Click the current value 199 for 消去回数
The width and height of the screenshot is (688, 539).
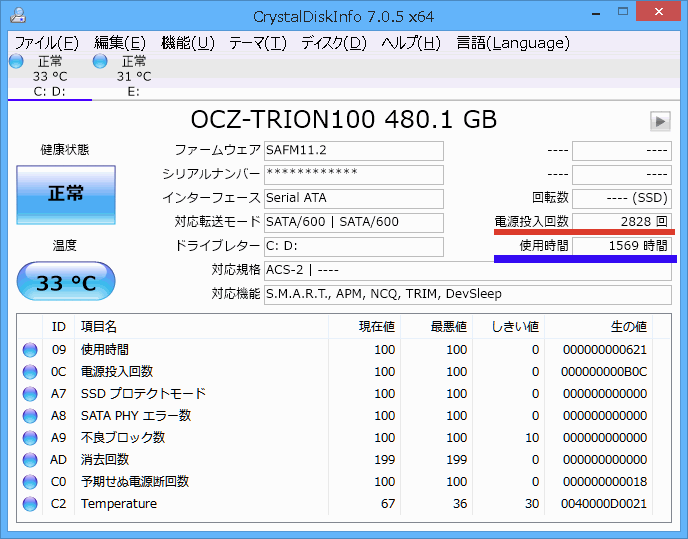coord(384,460)
